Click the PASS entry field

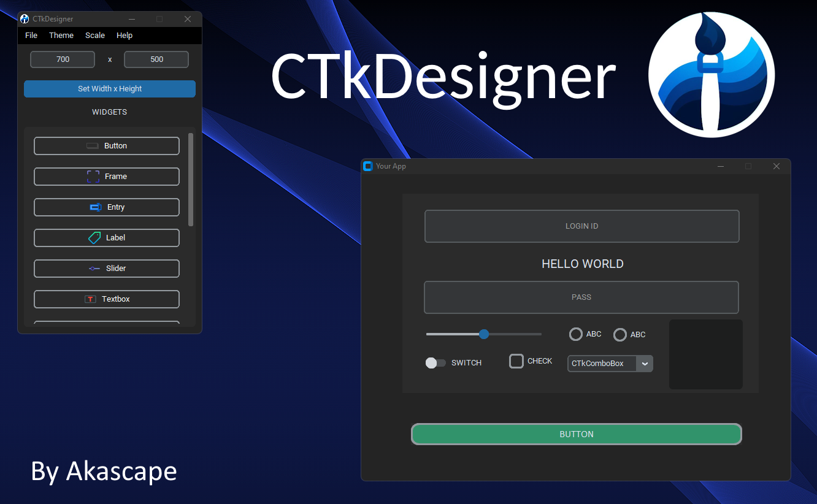tap(581, 297)
